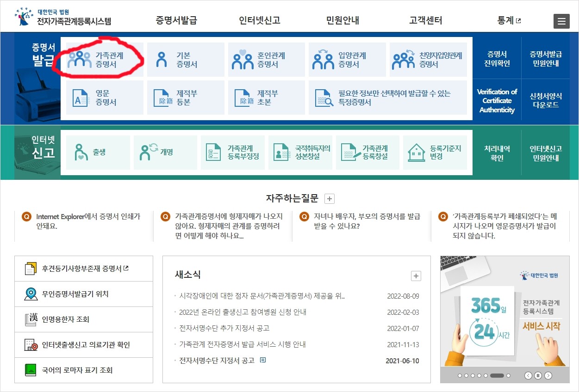The height and width of the screenshot is (392, 579).
Task: Open the 제적부 초본 icon
Action: click(x=243, y=98)
